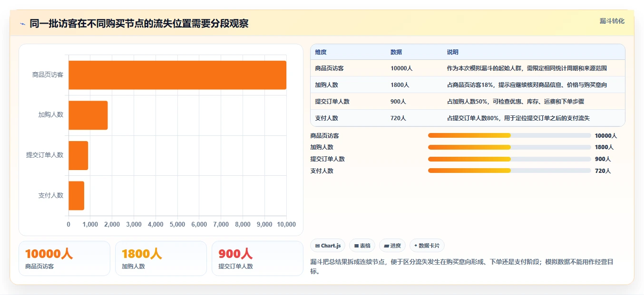Click the 加购人数 progress bar

click(x=509, y=147)
